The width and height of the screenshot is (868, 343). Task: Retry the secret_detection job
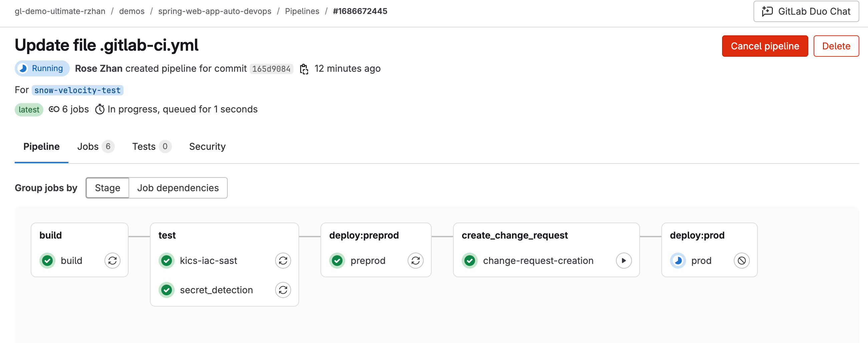[283, 290]
